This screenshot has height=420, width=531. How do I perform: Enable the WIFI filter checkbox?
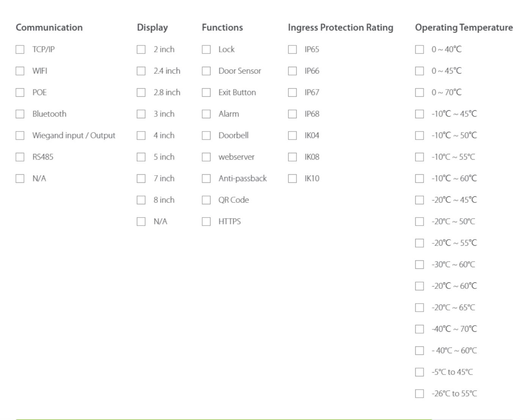point(20,71)
